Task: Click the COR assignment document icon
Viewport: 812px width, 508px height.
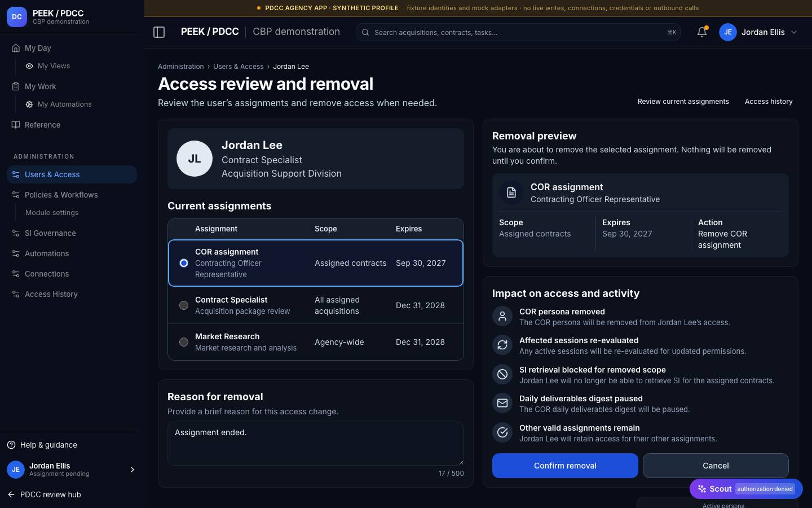Action: [511, 192]
